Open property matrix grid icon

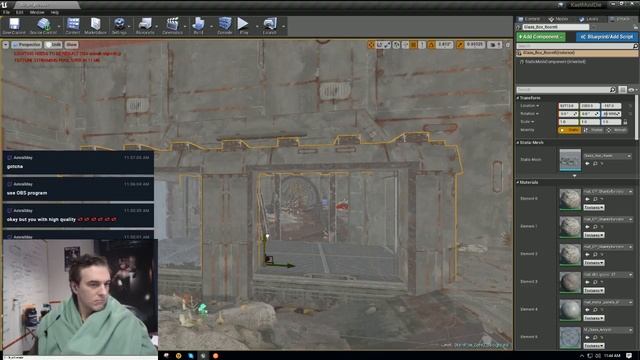click(x=622, y=89)
